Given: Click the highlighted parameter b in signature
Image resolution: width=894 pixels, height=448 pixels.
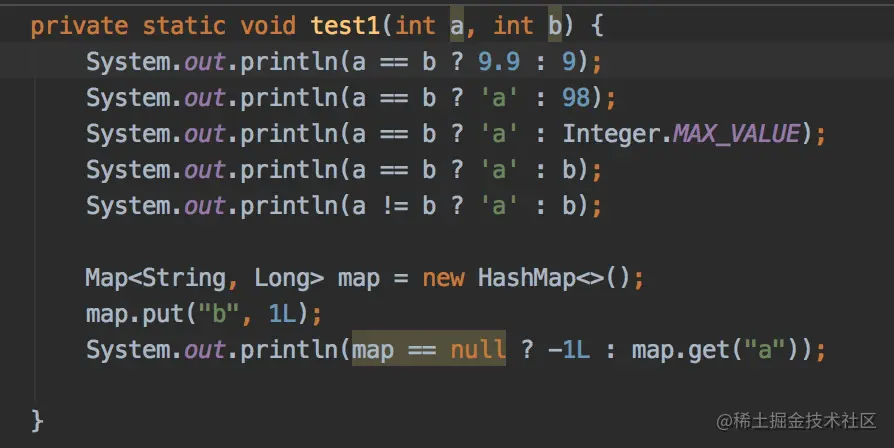Looking at the screenshot, I should [x=555, y=26].
